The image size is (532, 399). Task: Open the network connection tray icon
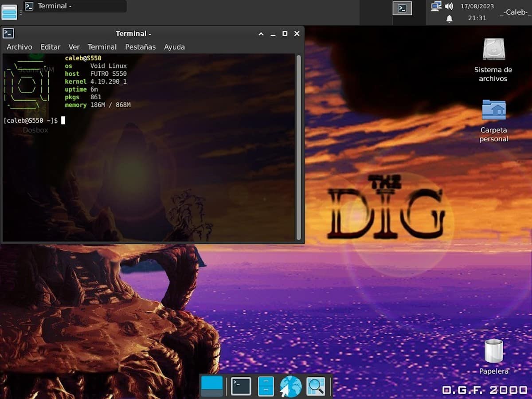pos(436,6)
